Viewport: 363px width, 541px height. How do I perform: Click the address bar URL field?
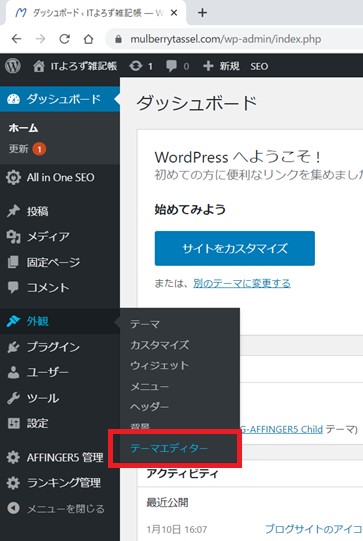click(x=235, y=39)
